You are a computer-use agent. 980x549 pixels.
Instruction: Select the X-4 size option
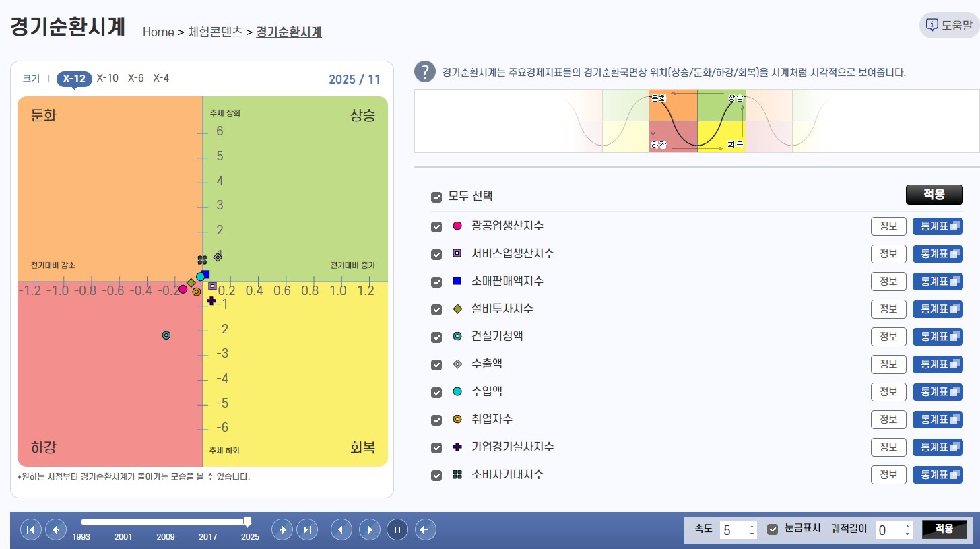pos(161,78)
